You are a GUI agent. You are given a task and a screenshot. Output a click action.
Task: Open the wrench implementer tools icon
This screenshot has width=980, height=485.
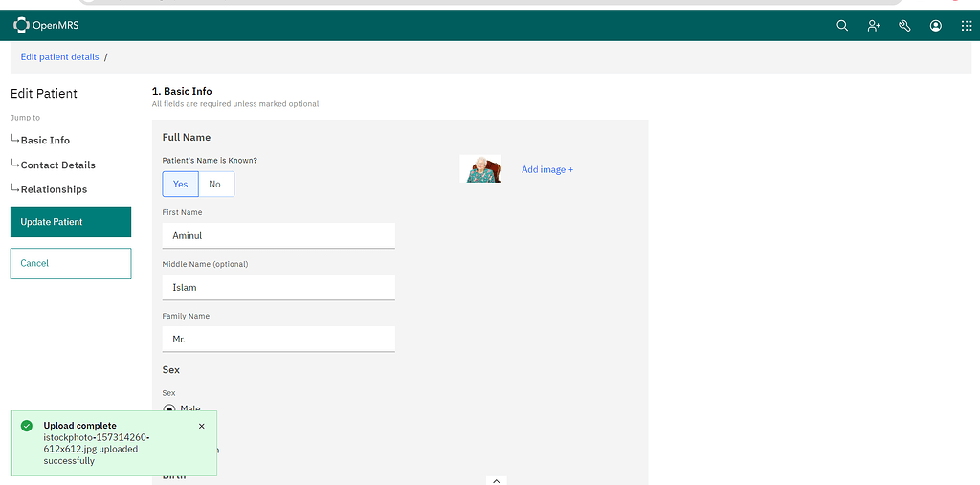click(x=904, y=26)
